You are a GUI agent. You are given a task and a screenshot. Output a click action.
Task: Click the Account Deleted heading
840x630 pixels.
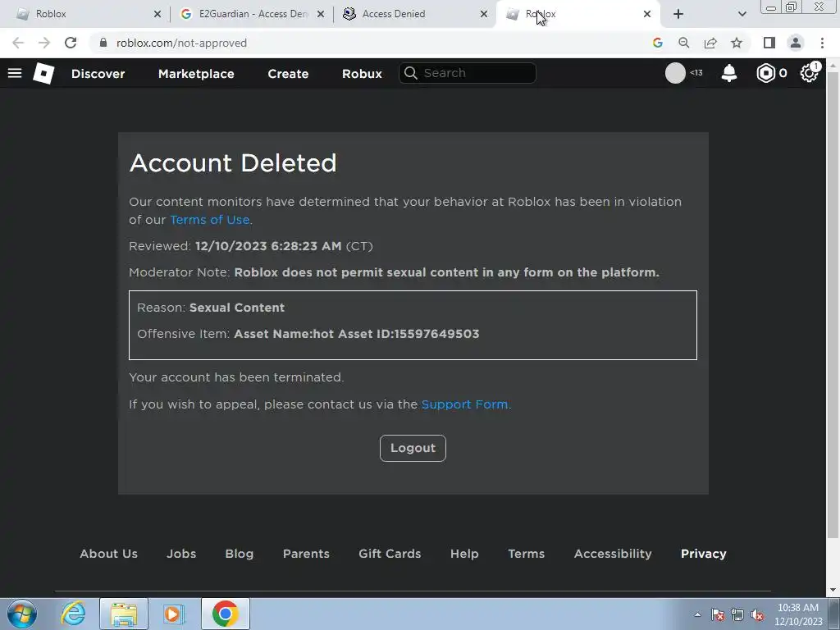click(233, 163)
